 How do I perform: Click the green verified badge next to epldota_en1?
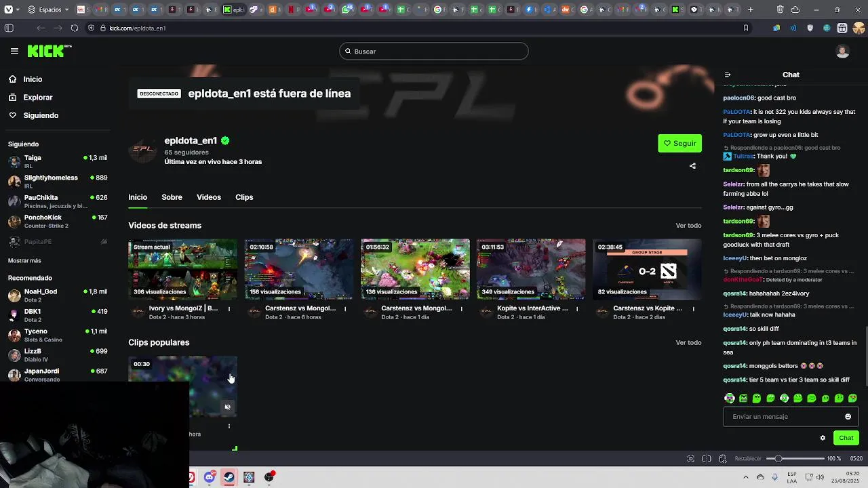coord(225,140)
